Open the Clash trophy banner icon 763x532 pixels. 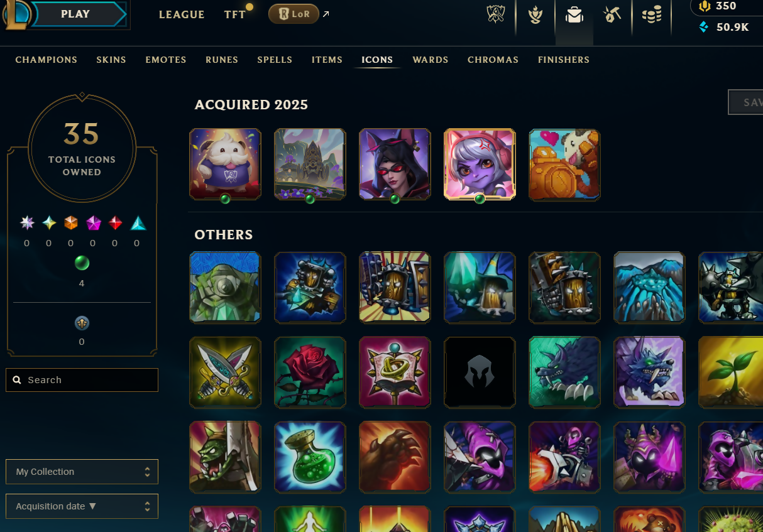(497, 14)
